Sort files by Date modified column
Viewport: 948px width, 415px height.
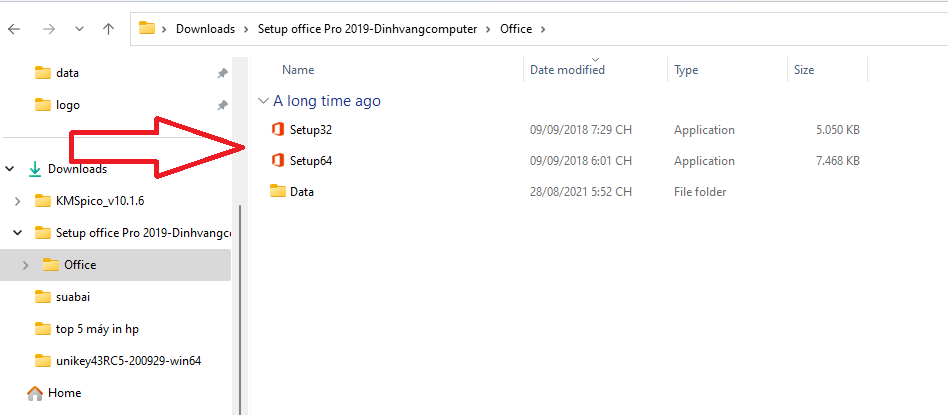567,70
